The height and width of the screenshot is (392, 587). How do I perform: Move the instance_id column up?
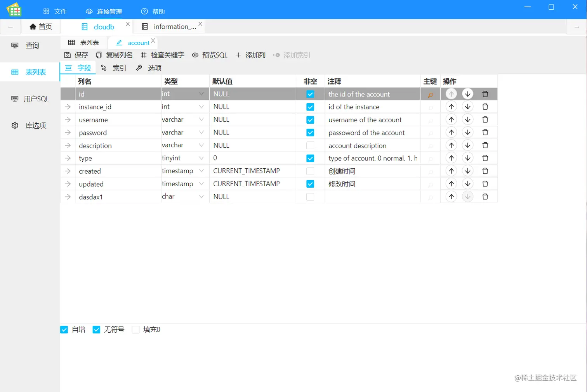coord(451,107)
